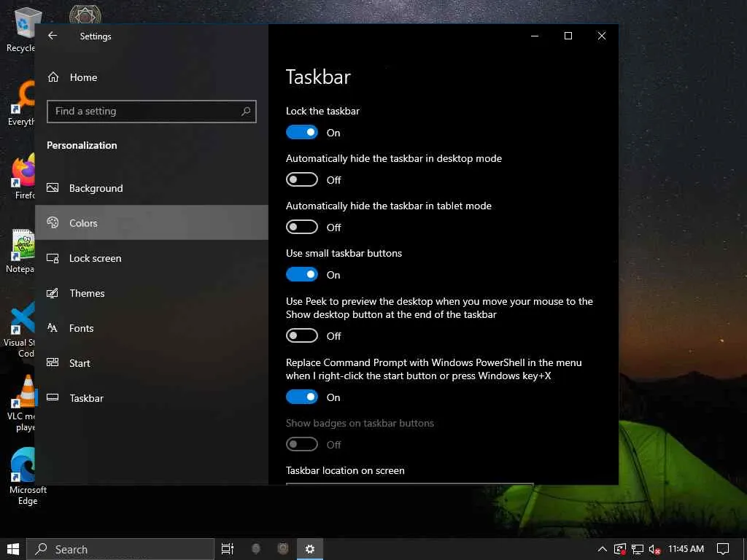Minimize the Settings window
The image size is (747, 560).
(x=535, y=36)
